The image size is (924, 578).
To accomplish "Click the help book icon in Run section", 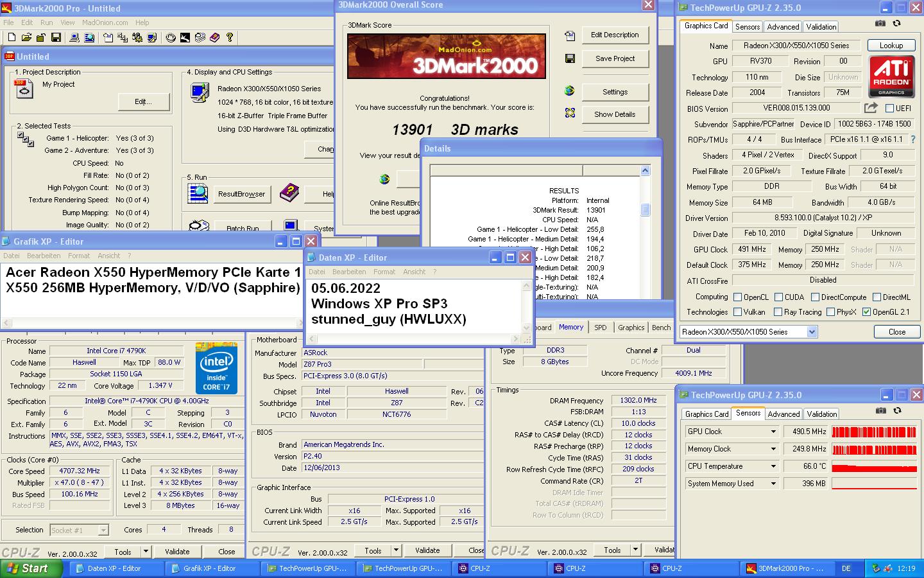I will coord(289,192).
